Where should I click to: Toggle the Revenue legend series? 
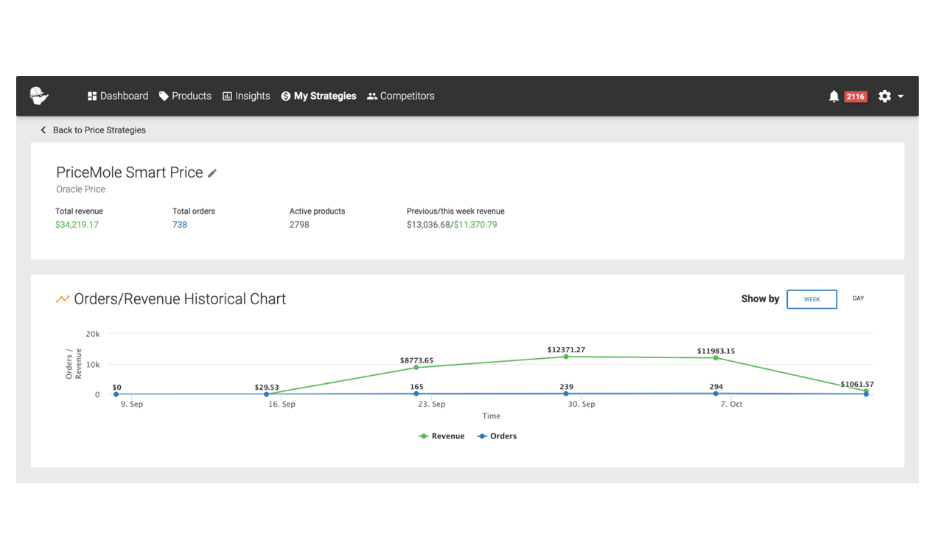click(441, 436)
